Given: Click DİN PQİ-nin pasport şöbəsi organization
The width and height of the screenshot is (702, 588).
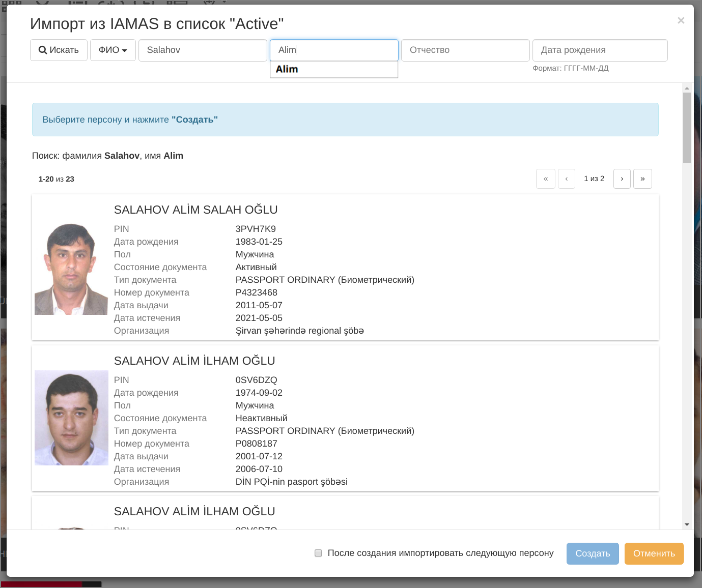Looking at the screenshot, I should (x=292, y=482).
